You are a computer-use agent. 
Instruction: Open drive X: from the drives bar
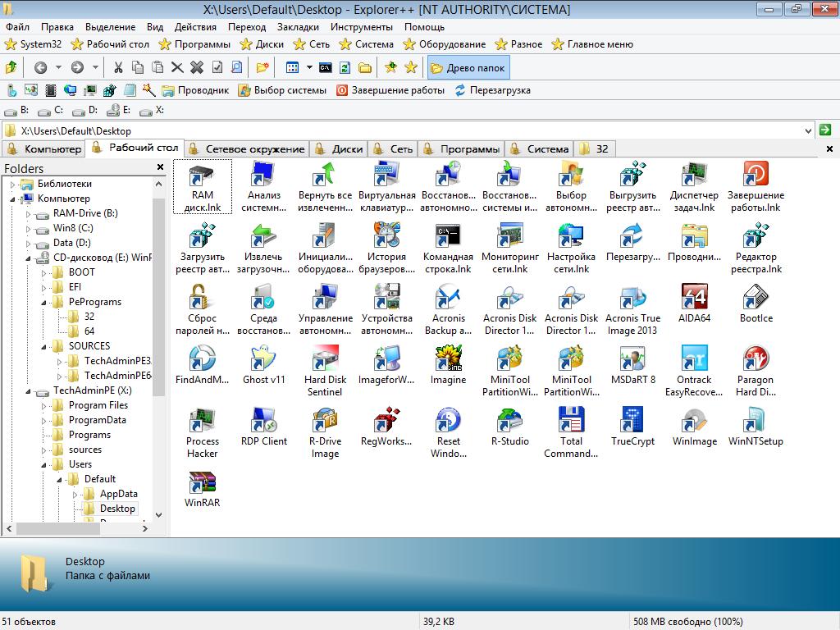pyautogui.click(x=152, y=111)
